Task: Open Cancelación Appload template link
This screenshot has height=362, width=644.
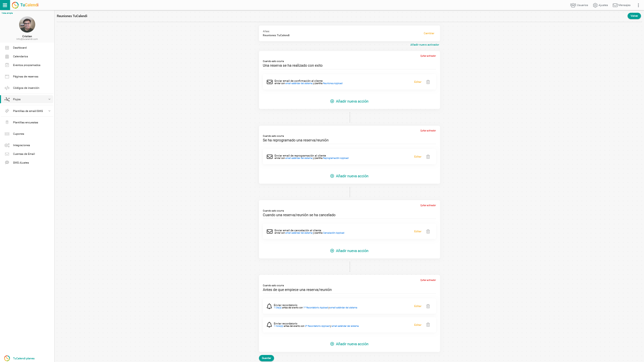Action: pos(333,233)
